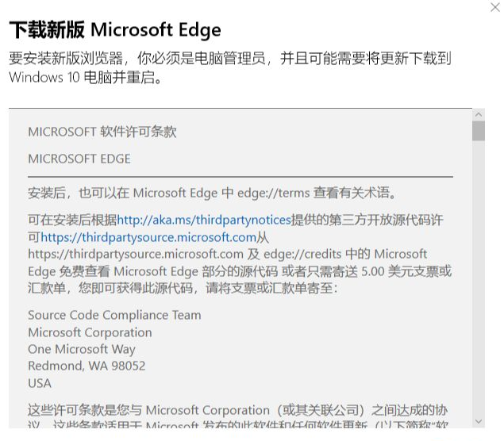Click the license scrollbar thumb
This screenshot has height=441, width=504.
pos(478,130)
